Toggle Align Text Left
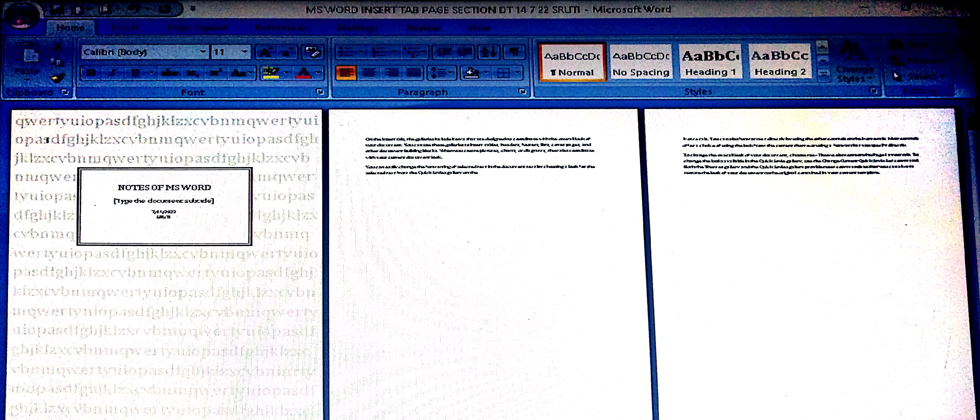 [x=346, y=72]
